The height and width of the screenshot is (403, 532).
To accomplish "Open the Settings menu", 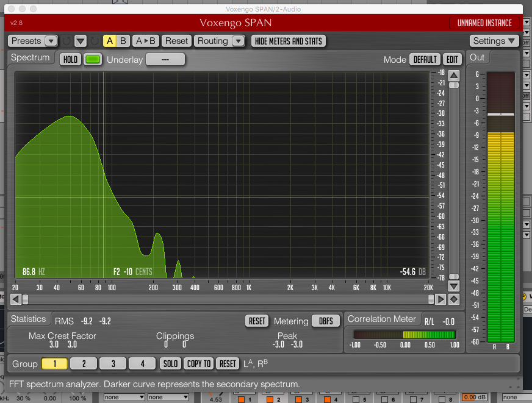I will (x=494, y=41).
